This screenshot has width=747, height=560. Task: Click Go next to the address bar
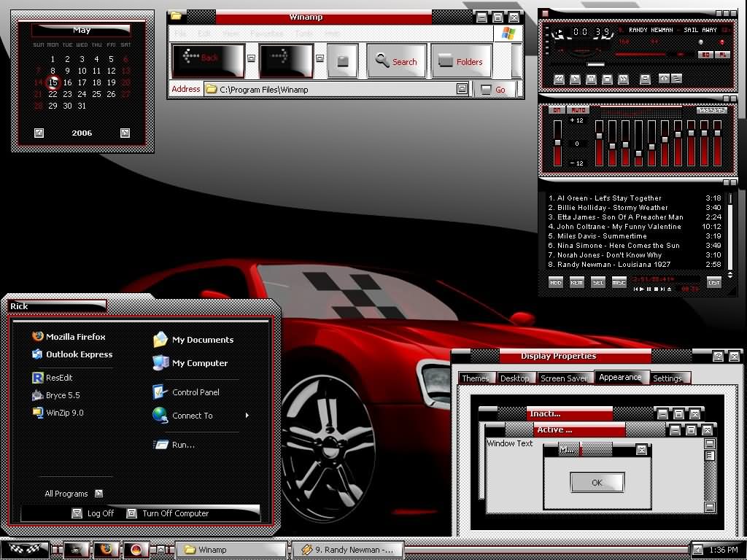click(494, 90)
